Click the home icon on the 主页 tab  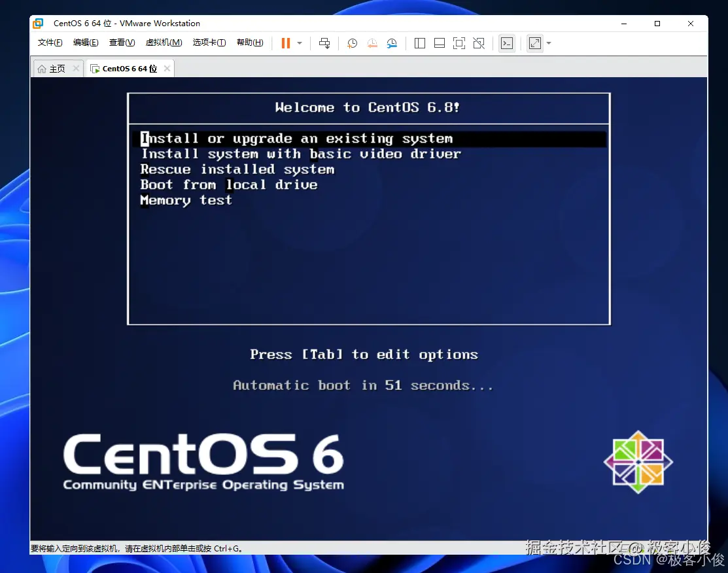click(x=42, y=69)
